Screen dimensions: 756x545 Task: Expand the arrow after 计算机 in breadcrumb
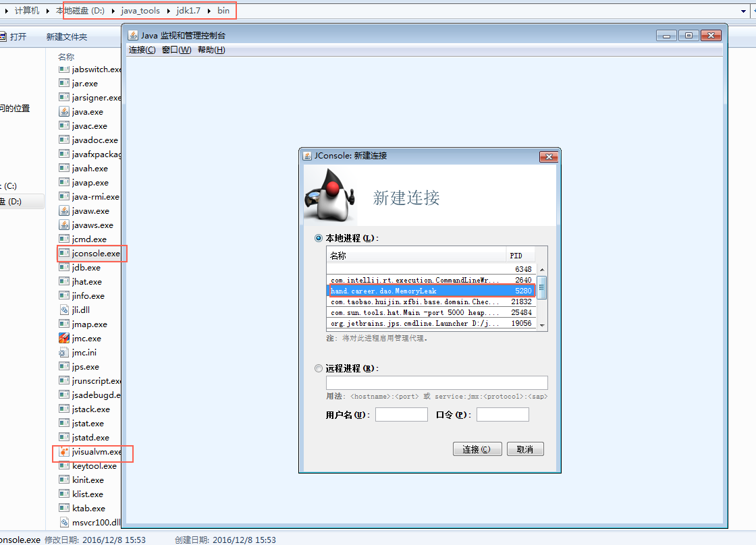pyautogui.click(x=48, y=11)
